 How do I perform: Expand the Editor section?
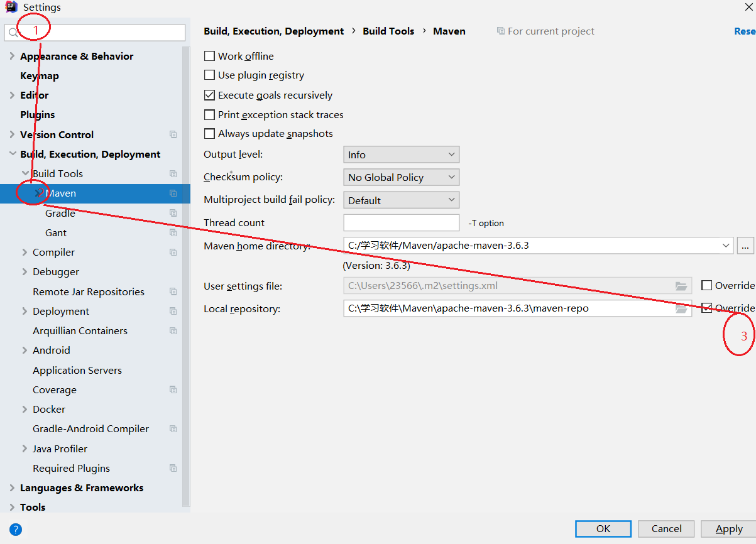[12, 95]
